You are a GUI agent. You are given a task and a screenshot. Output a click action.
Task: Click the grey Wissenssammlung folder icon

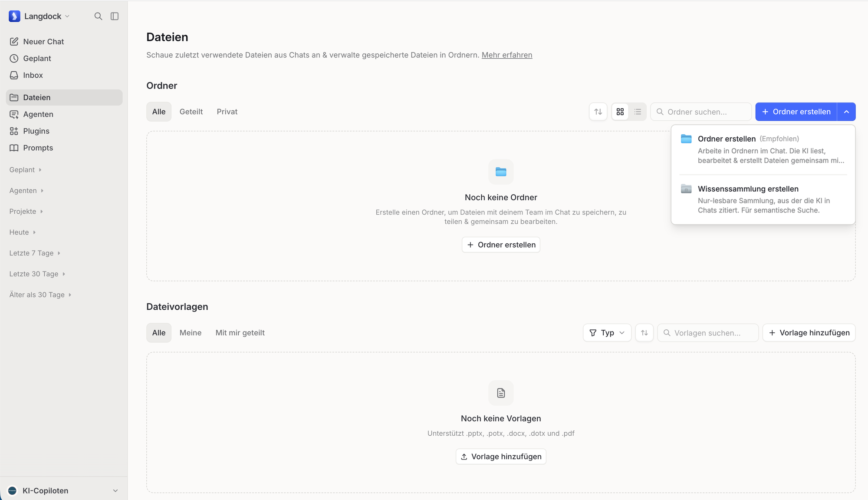[x=686, y=189]
